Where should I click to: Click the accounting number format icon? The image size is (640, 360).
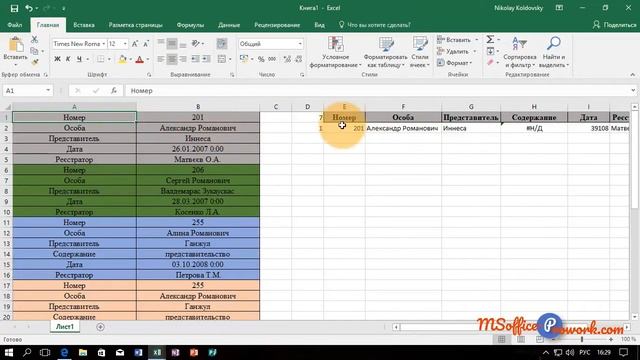(x=244, y=59)
